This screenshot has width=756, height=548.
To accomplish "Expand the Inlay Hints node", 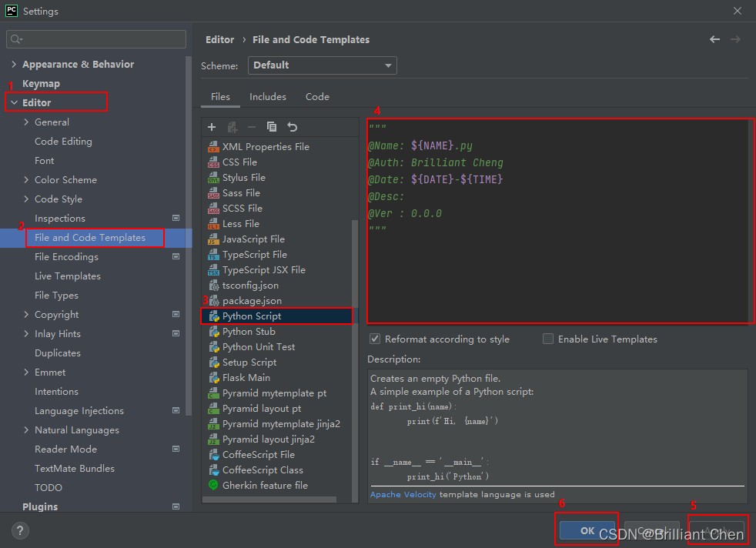I will 26,333.
